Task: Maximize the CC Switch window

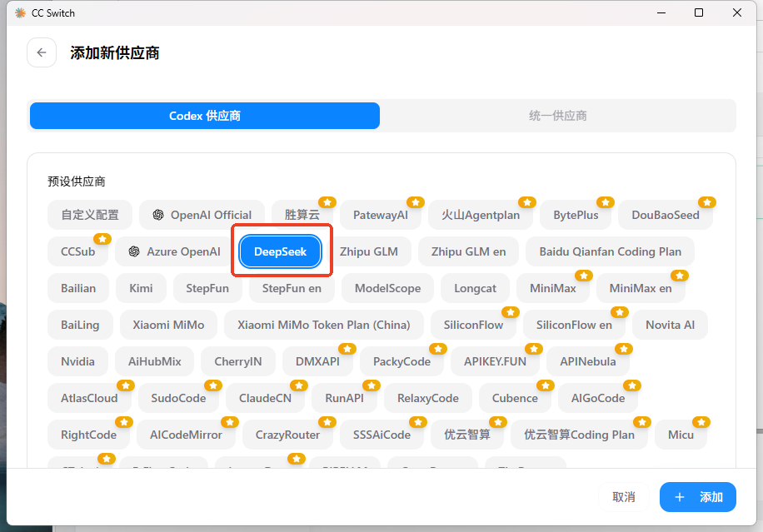Action: tap(699, 12)
